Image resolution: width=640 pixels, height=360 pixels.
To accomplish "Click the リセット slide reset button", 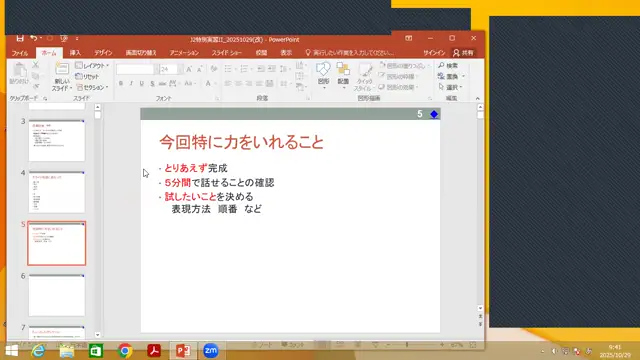I will 87,76.
